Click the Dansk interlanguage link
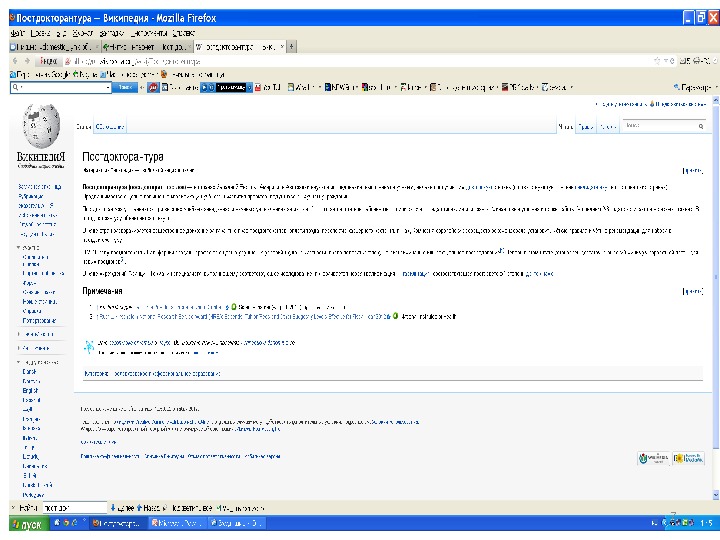This screenshot has height=540, width=720. click(29, 371)
